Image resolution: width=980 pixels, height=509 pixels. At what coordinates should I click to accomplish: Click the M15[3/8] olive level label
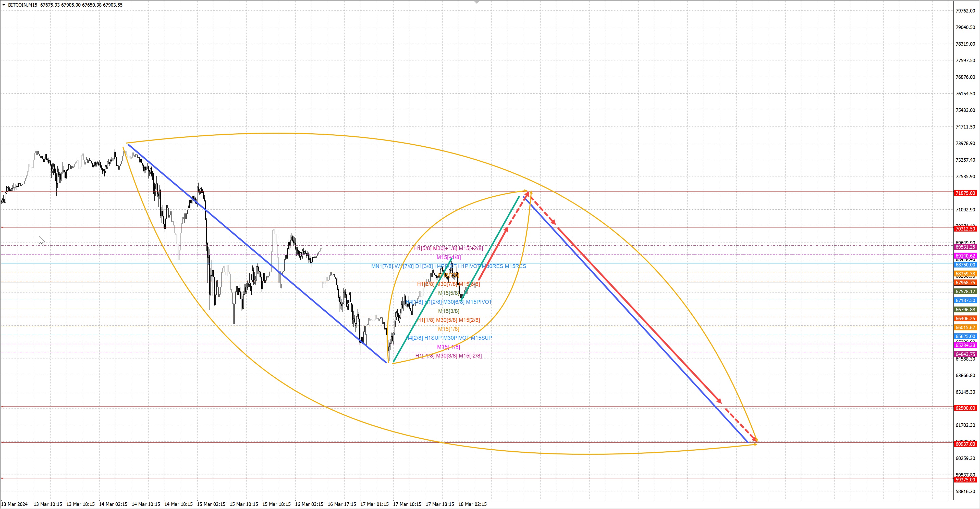449,311
